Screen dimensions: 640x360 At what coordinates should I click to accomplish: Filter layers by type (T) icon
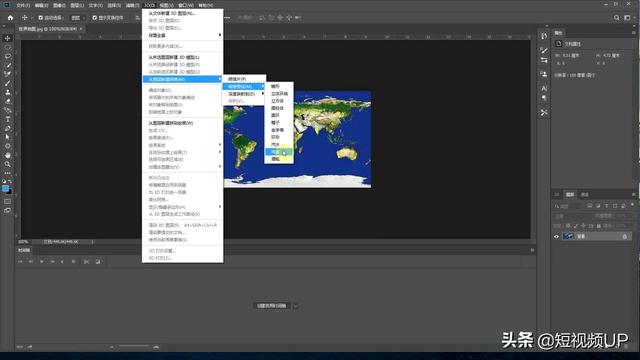[606, 206]
